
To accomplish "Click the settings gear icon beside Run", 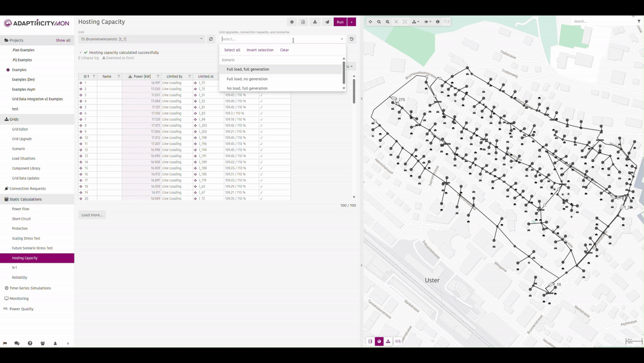I will tap(292, 22).
